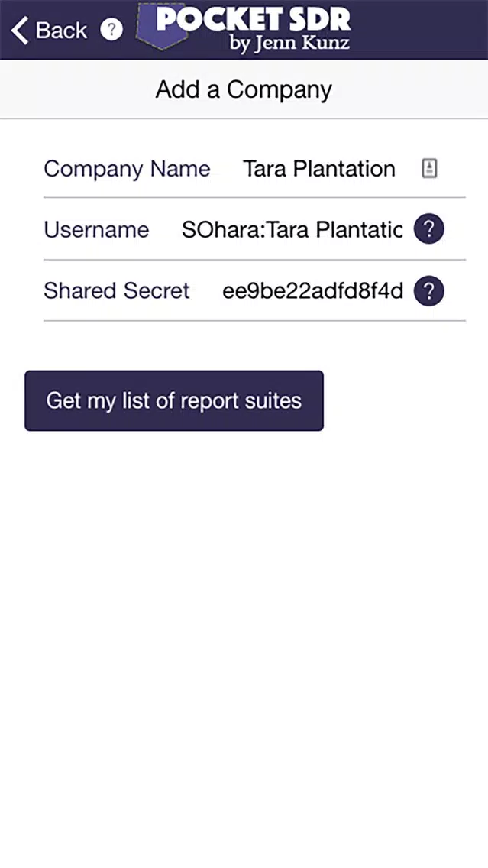Tap the POCKET SDR title text
The width and height of the screenshot is (488, 868).
254,19
